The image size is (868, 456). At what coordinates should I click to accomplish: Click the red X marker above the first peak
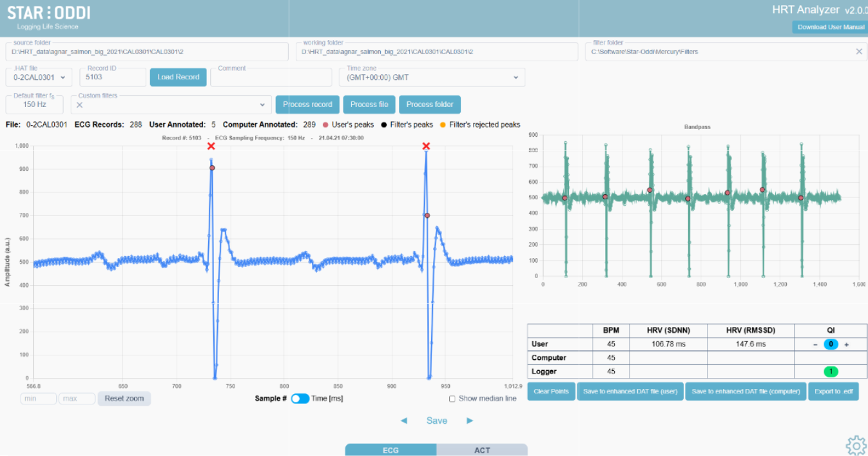point(211,146)
